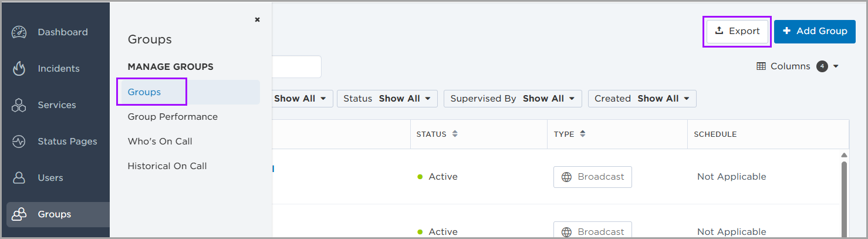
Task: Open the Columns chooser dropdown arrow
Action: (836, 66)
